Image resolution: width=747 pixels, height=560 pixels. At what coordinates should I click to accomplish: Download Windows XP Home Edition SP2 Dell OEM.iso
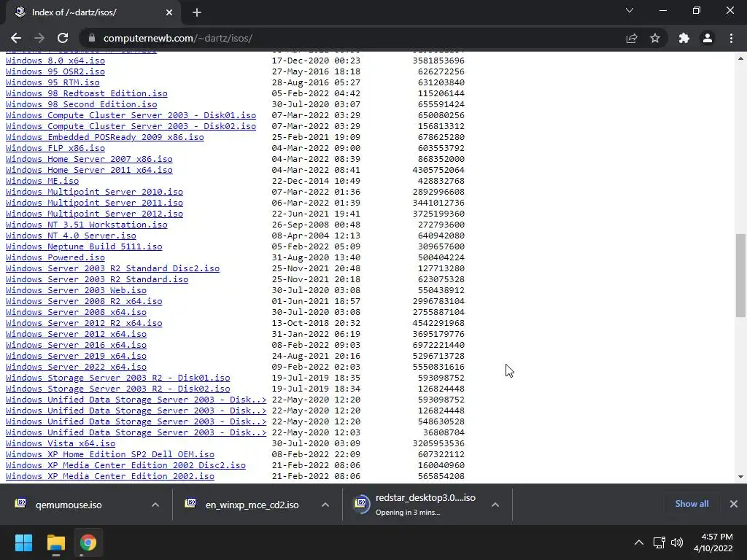[110, 455]
